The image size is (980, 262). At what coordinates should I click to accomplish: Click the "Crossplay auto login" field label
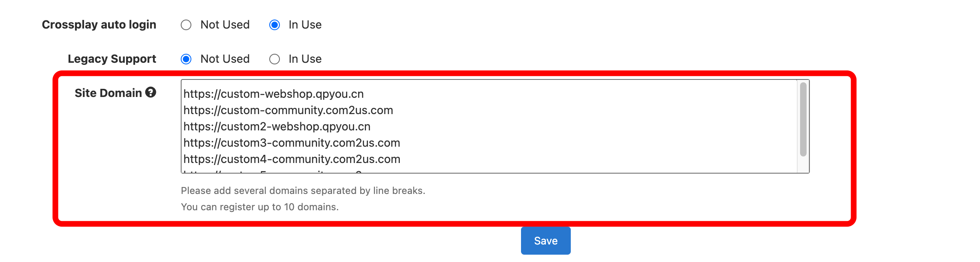99,25
